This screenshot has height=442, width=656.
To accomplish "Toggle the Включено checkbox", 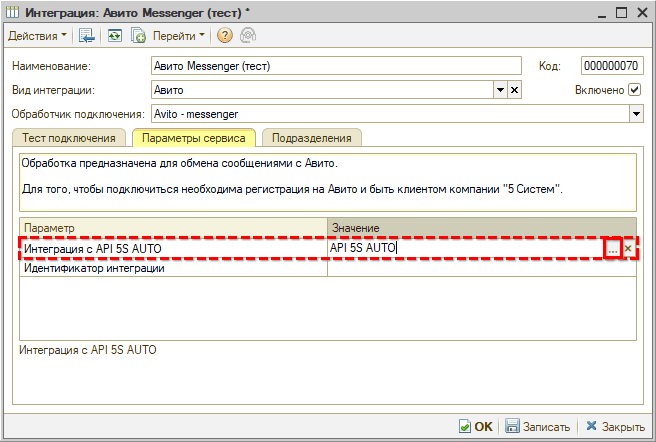I will (x=635, y=90).
